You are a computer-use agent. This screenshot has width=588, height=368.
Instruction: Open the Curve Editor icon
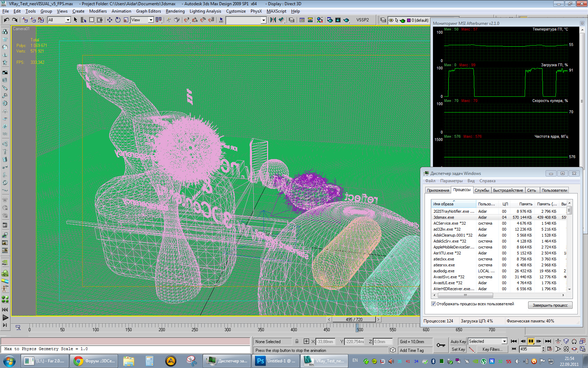(x=302, y=20)
